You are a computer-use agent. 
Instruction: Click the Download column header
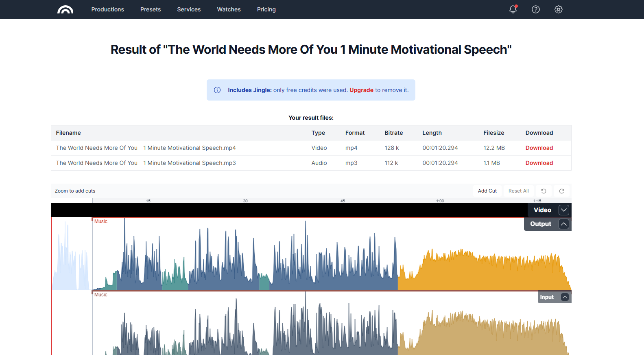click(539, 133)
